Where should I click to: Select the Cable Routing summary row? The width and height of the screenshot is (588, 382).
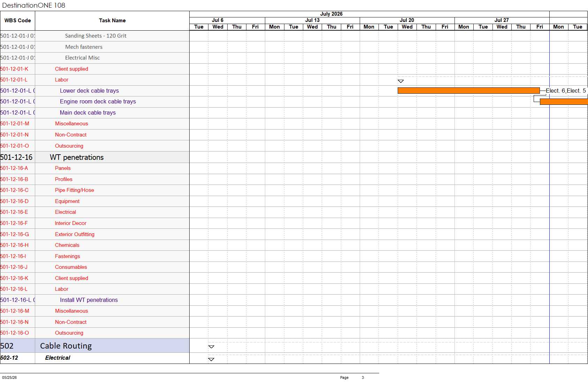pyautogui.click(x=66, y=346)
